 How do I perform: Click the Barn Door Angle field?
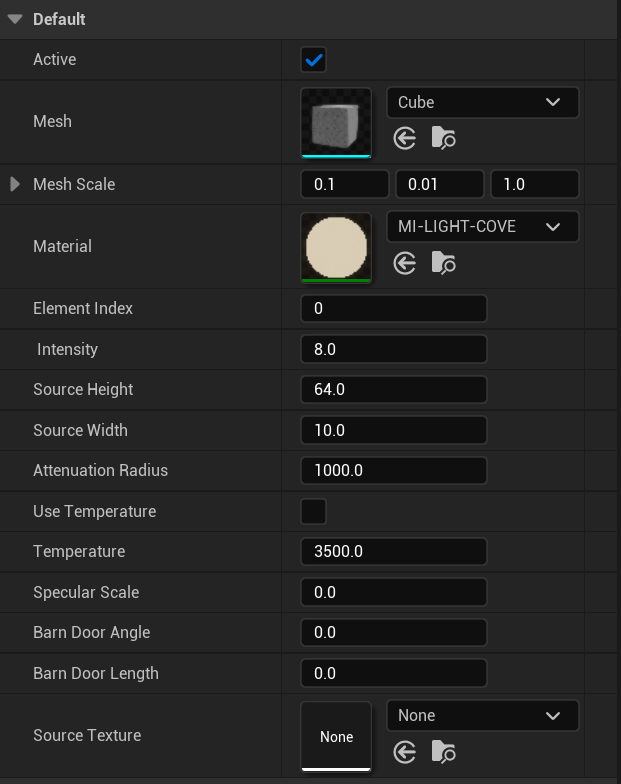[394, 632]
